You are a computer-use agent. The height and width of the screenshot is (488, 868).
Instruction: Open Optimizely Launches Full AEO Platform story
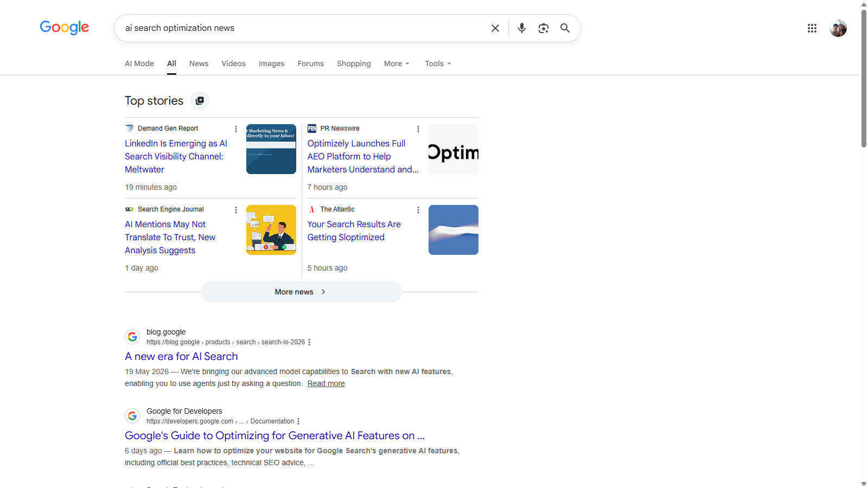(x=362, y=156)
